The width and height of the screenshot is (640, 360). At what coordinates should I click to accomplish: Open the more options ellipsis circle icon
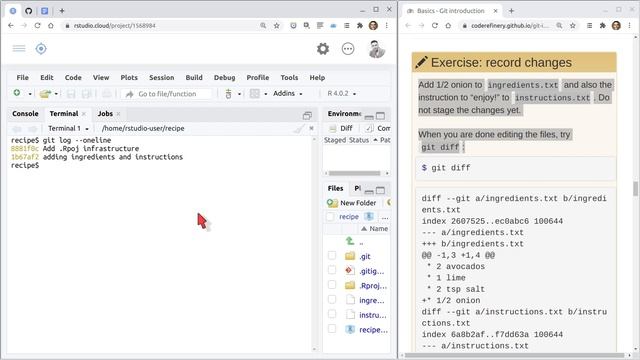pyautogui.click(x=348, y=49)
